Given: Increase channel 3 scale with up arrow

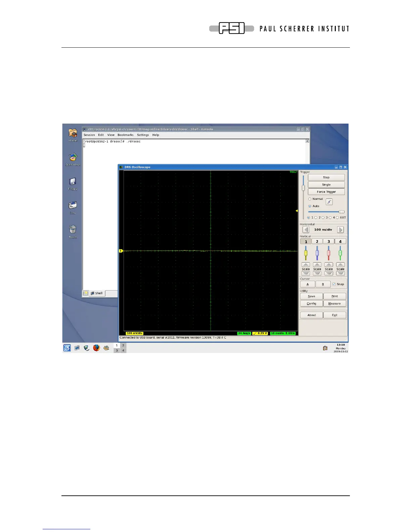Looking at the screenshot, I should pyautogui.click(x=329, y=265).
